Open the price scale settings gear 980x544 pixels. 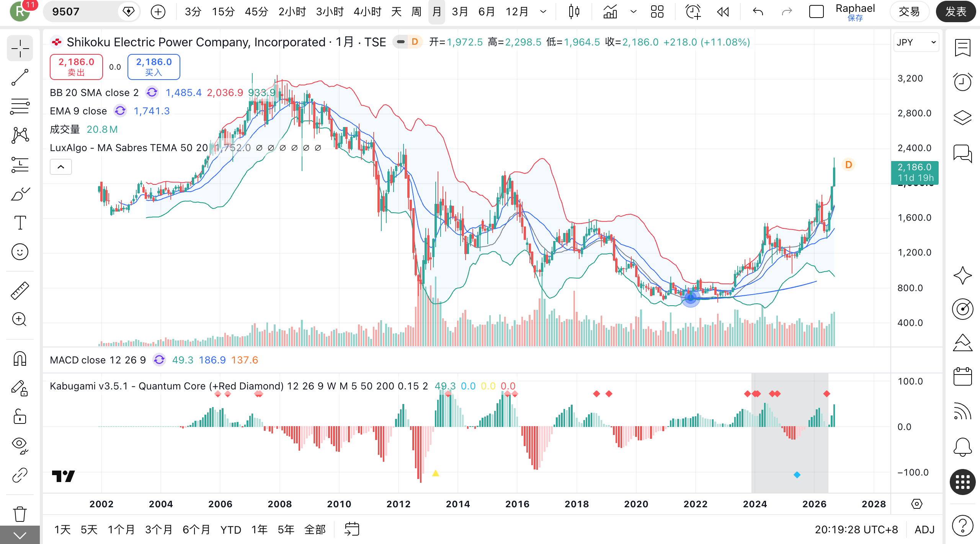pyautogui.click(x=917, y=504)
